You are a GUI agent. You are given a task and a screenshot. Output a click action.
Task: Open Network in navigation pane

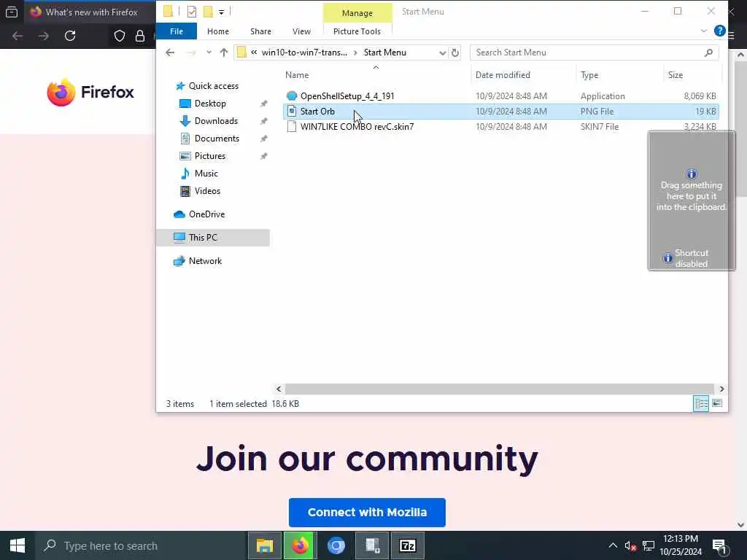coord(205,261)
